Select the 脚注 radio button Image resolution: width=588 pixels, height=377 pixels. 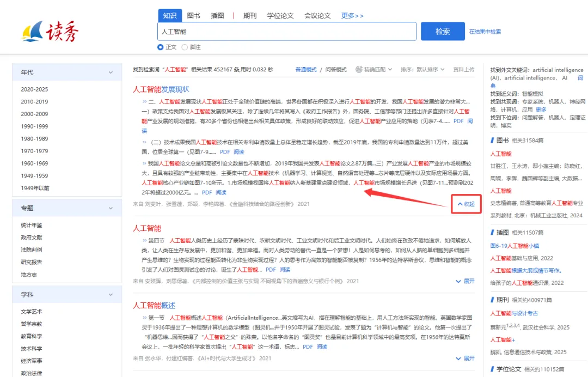[185, 47]
